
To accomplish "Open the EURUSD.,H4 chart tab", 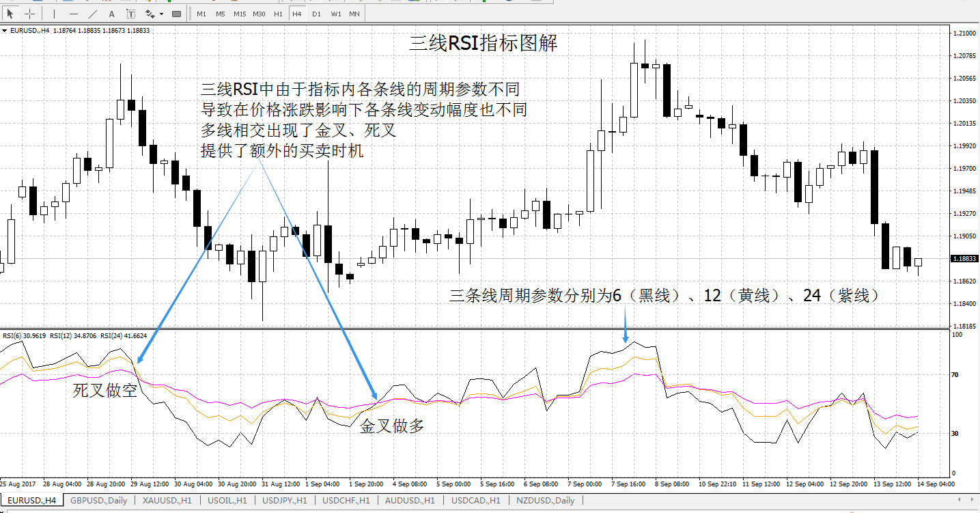I will point(32,500).
